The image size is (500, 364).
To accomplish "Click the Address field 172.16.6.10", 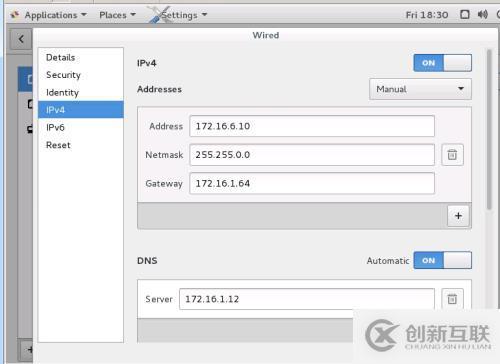I will 312,126.
